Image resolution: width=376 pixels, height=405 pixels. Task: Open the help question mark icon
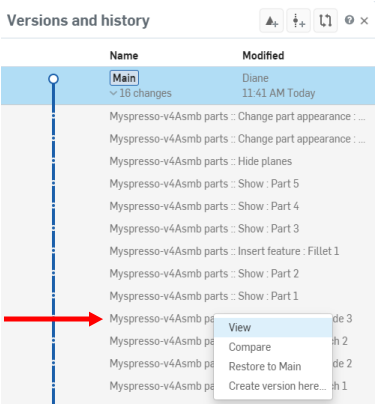(x=349, y=20)
